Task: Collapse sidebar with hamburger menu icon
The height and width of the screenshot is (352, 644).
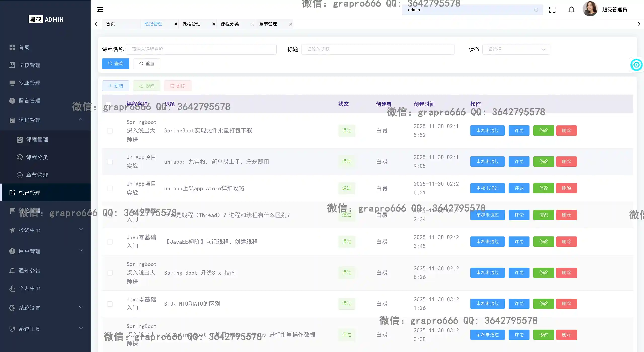Action: [100, 10]
